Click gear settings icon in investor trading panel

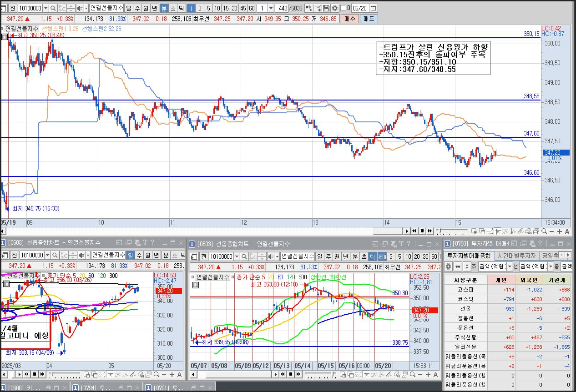(x=448, y=266)
